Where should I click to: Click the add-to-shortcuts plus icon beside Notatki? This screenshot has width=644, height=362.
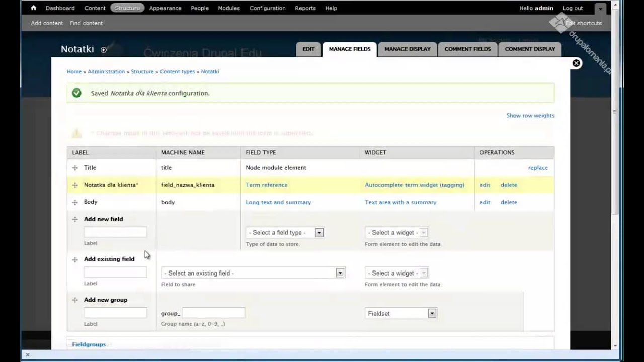[x=104, y=50]
